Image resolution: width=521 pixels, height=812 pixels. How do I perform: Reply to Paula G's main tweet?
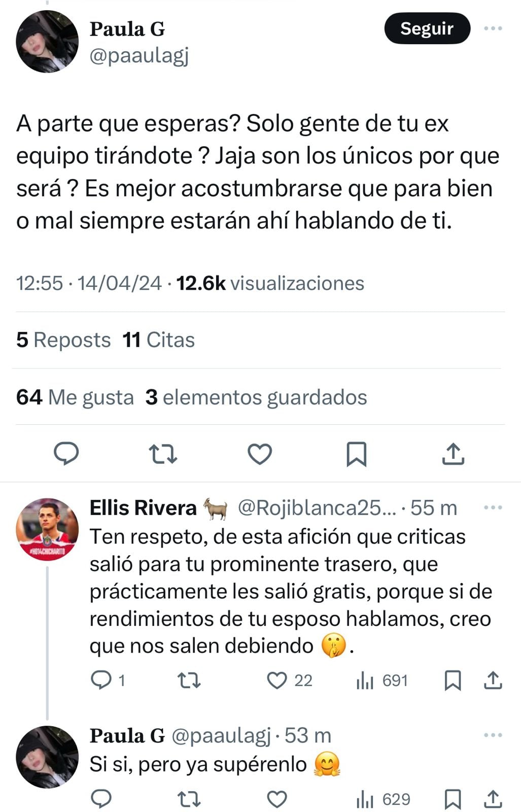coord(66,453)
